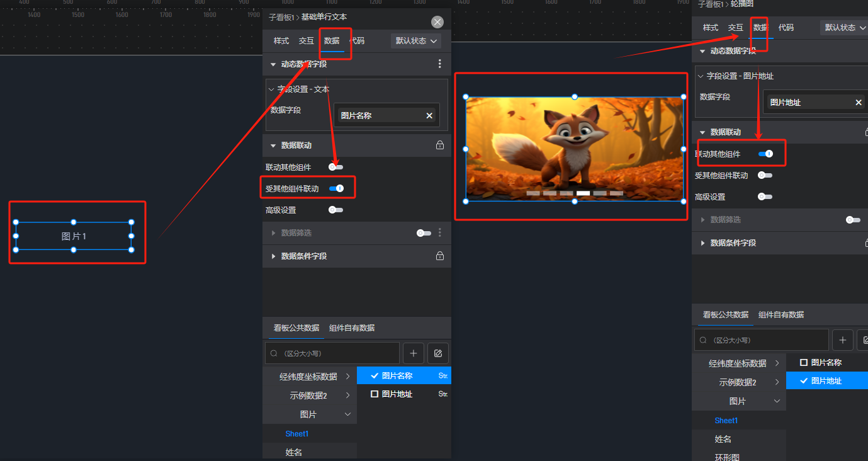This screenshot has width=868, height=461.
Task: Select the 图片1 text component on canvas
Action: click(74, 236)
